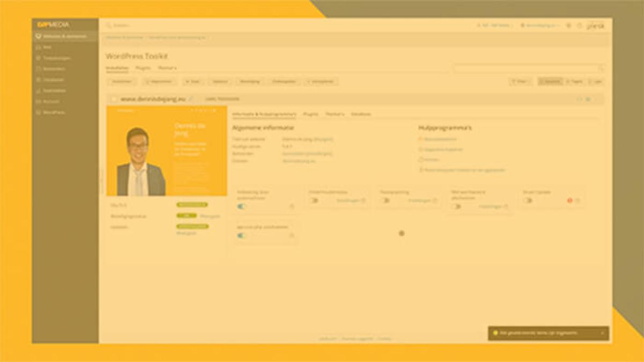The height and width of the screenshot is (362, 644).
Task: Close the notification toast at bottom right
Action: pos(602,333)
